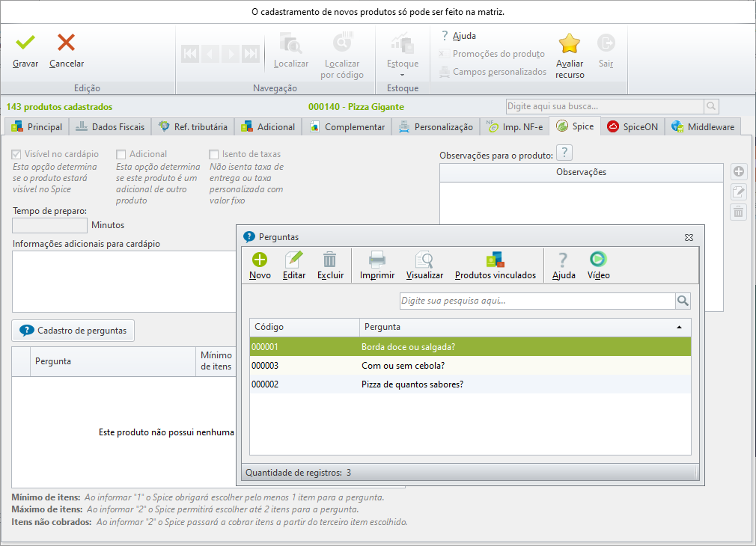Screen dimensions: 756x546
Task: Cancel product editing with the Cancelar button
Action: tap(67, 51)
